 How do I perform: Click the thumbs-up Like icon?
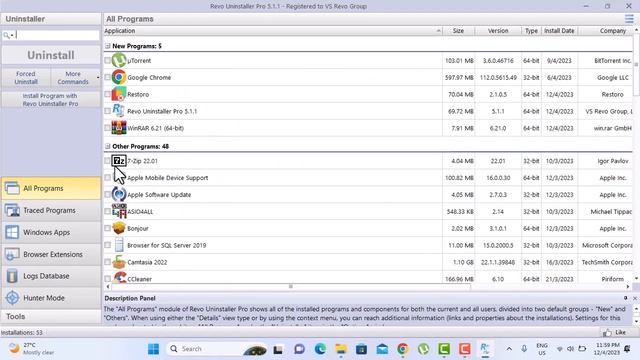[x=607, y=332]
